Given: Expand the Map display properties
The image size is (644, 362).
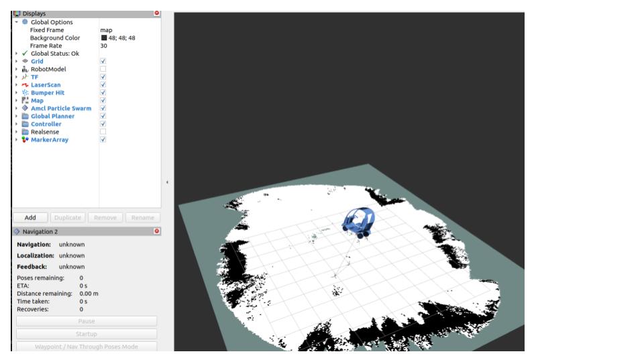Looking at the screenshot, I should click(x=16, y=100).
